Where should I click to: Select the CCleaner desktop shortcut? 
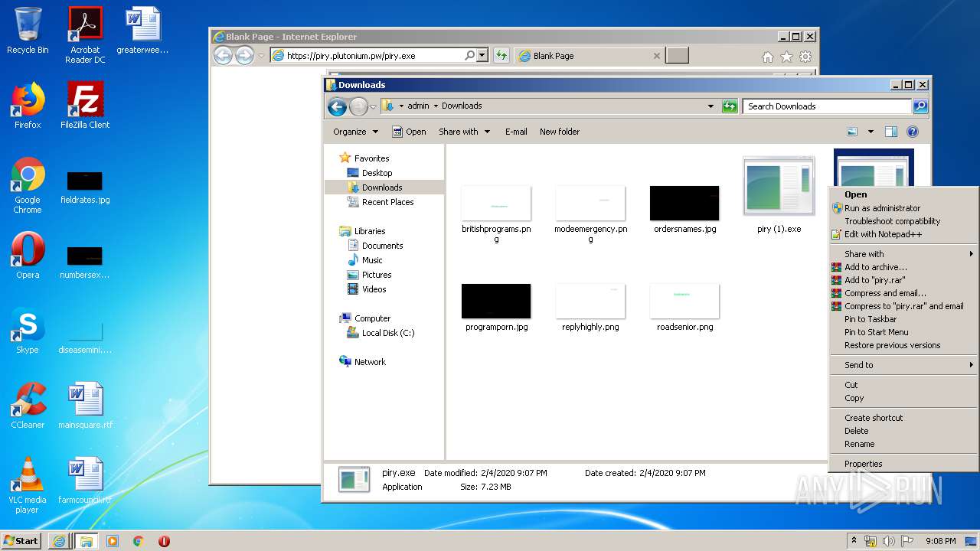[28, 406]
